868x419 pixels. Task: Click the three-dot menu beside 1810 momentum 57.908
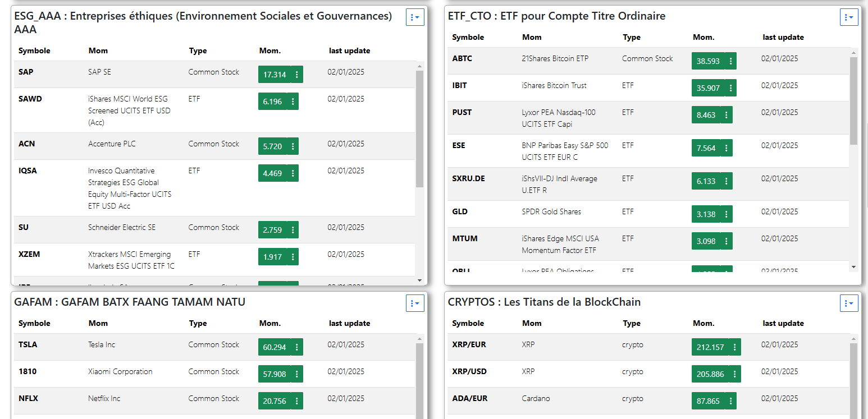pyautogui.click(x=297, y=374)
